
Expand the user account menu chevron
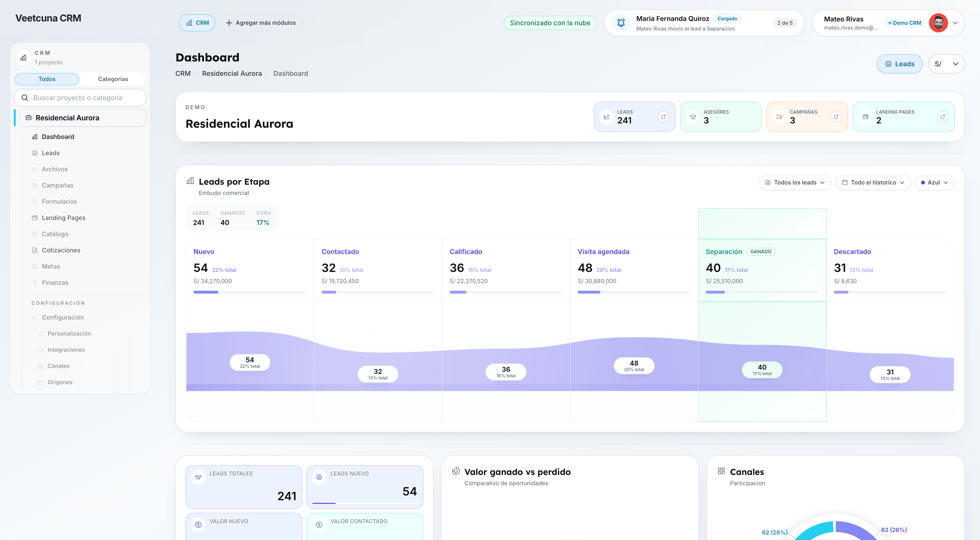pyautogui.click(x=955, y=23)
